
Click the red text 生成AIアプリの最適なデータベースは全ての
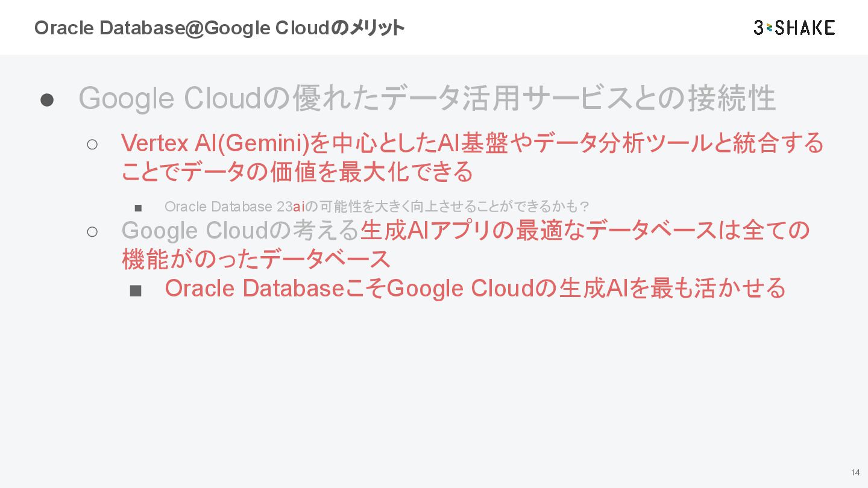tap(585, 230)
